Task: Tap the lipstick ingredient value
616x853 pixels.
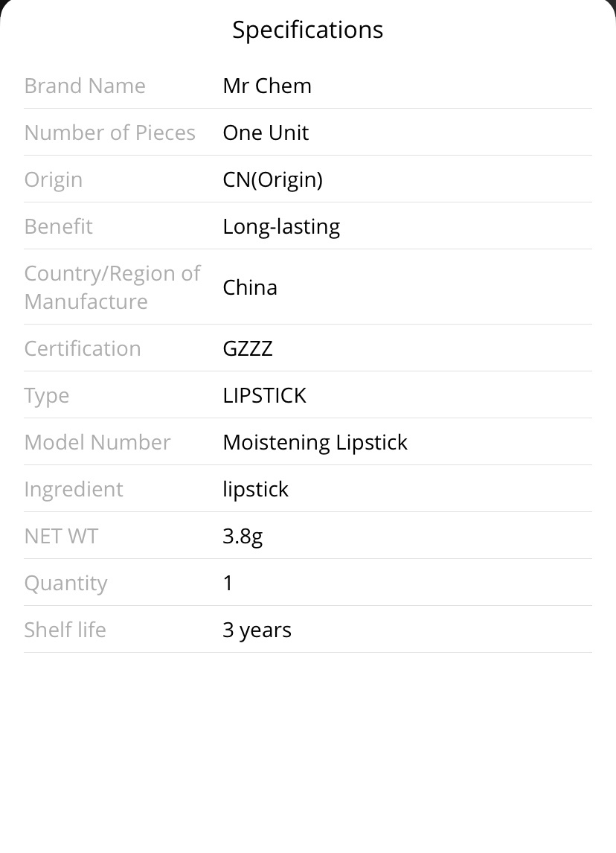Action: (255, 490)
